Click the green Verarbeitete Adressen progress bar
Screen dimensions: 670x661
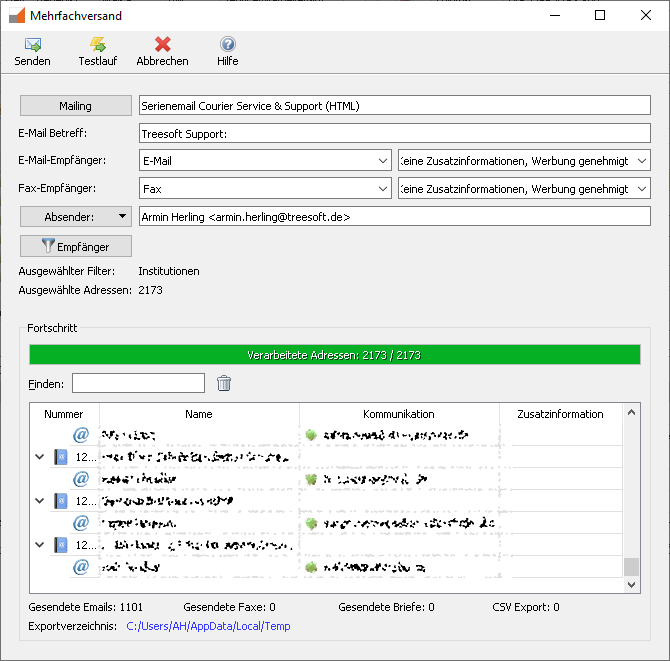[335, 355]
